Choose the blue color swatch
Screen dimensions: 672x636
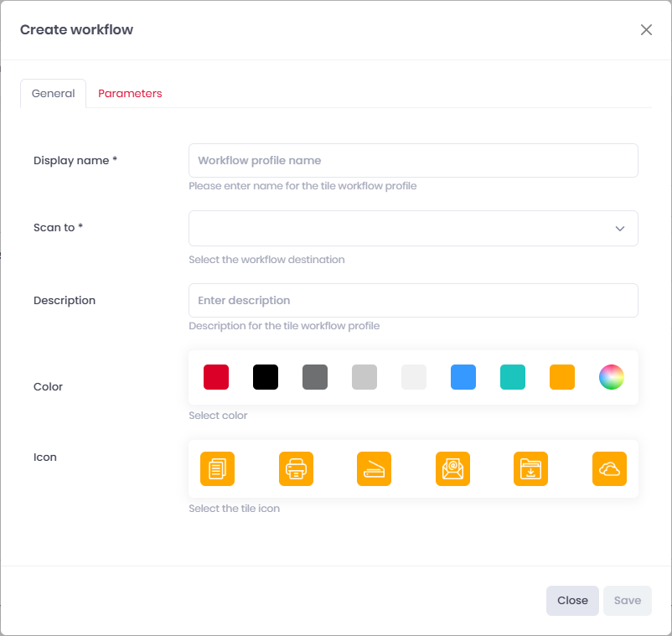[x=463, y=377]
